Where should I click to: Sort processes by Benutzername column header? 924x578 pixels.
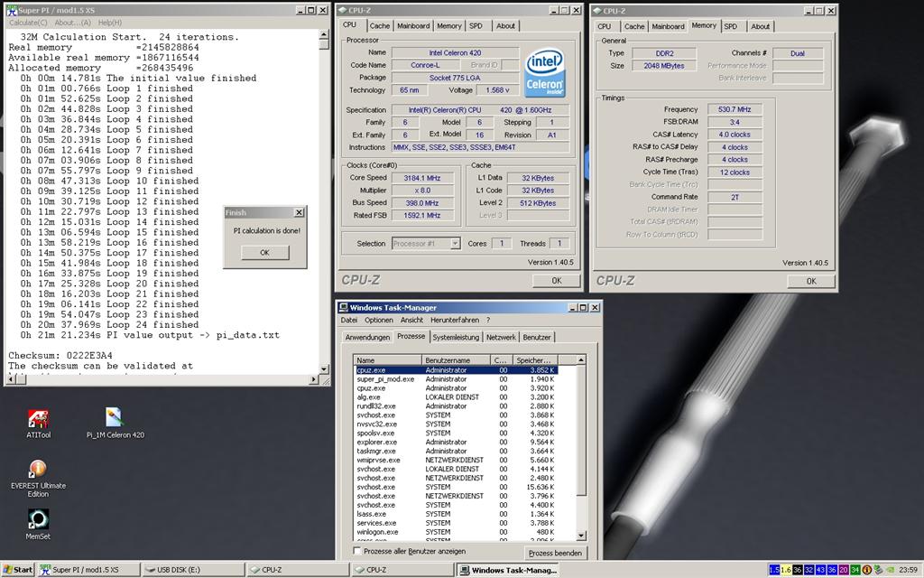(456, 359)
